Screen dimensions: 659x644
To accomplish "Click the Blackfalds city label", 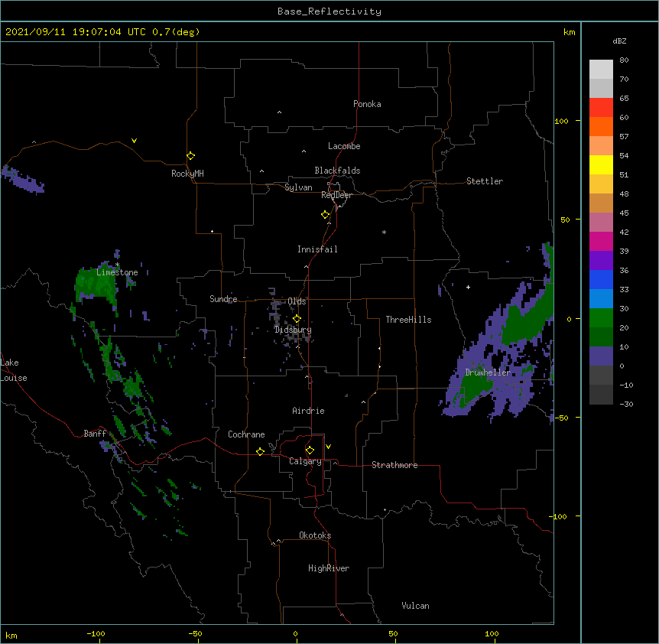I will pos(337,171).
